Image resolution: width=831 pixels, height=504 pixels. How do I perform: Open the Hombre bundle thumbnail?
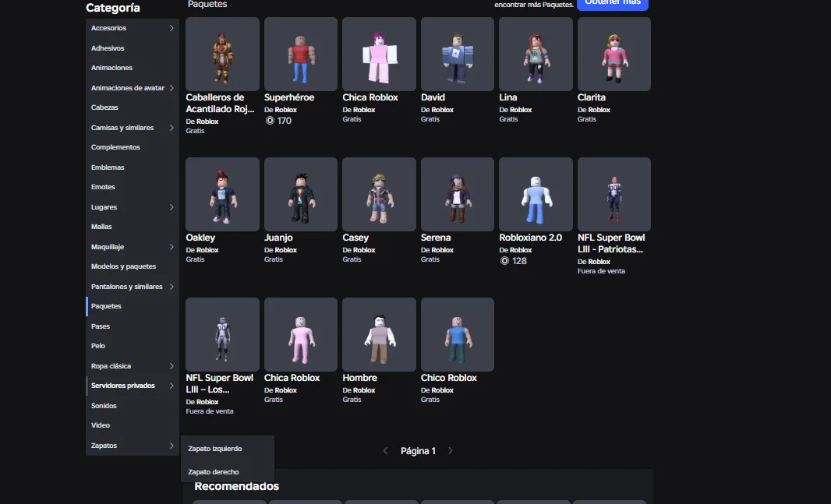(x=379, y=334)
